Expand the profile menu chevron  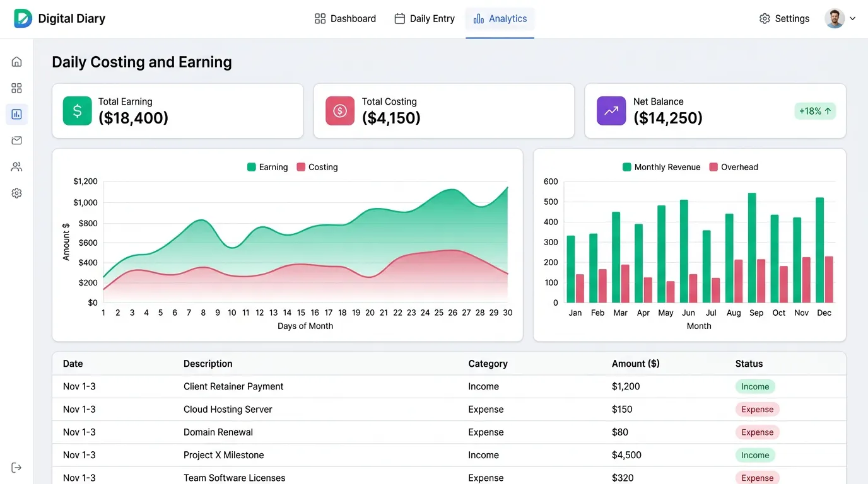853,19
